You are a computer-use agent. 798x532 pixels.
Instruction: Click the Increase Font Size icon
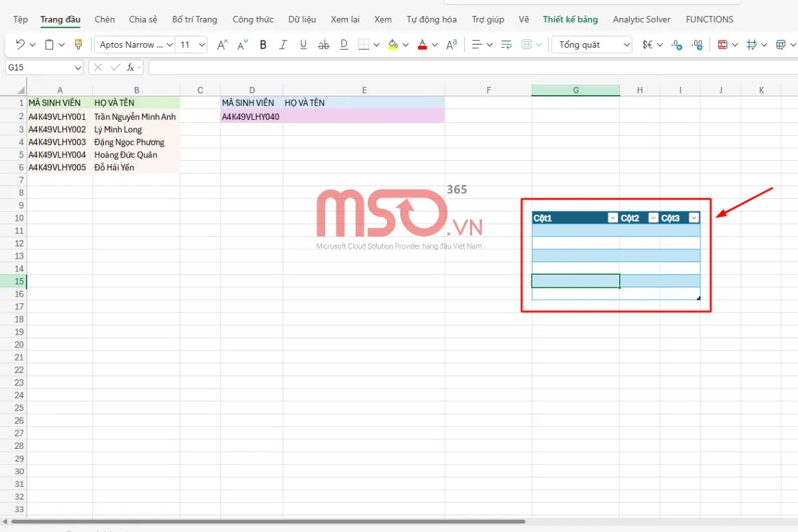pyautogui.click(x=223, y=45)
